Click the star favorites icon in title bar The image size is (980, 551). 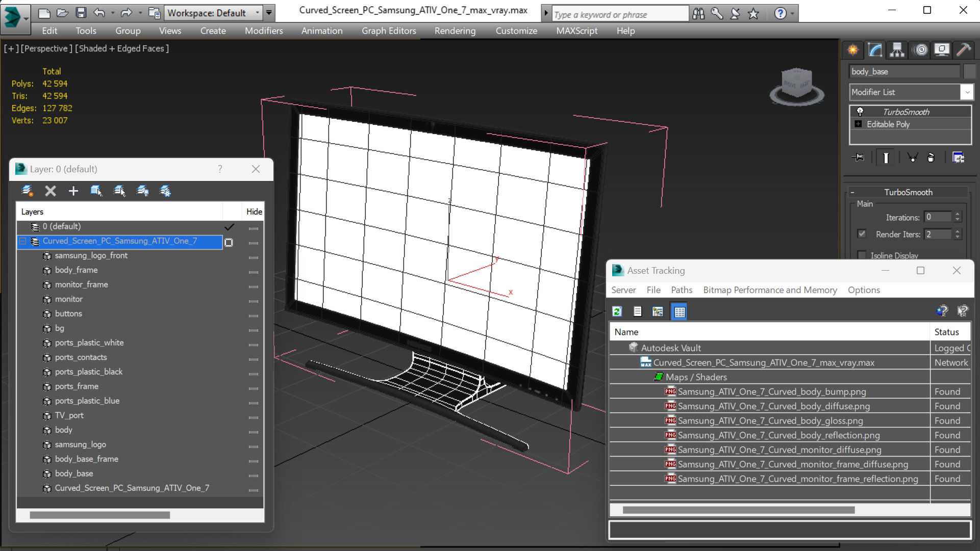coord(753,14)
